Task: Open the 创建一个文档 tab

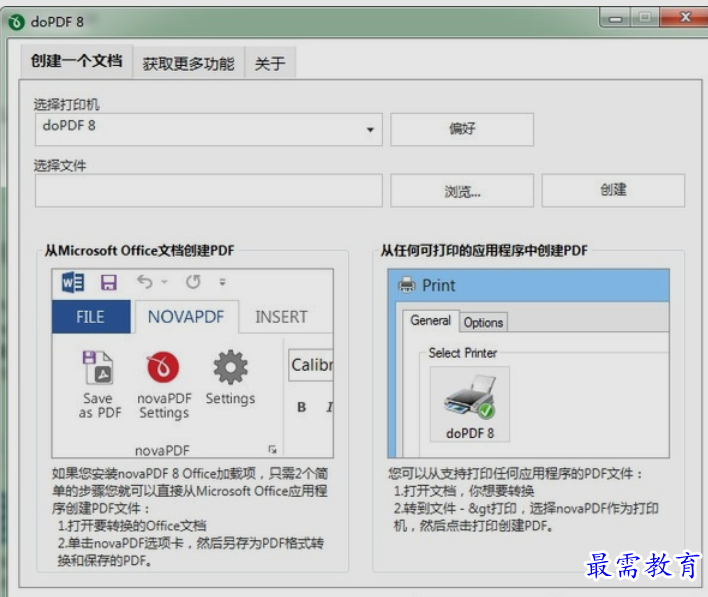Action: click(x=76, y=61)
